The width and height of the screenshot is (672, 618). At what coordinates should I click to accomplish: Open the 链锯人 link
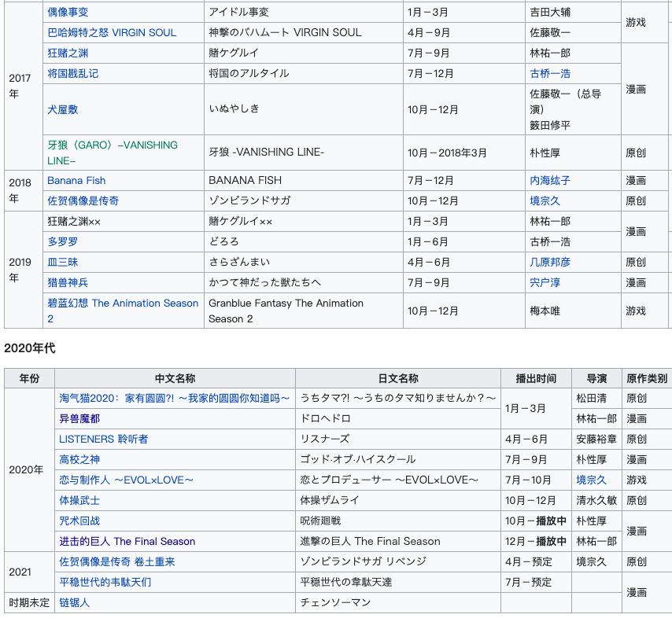tap(75, 602)
